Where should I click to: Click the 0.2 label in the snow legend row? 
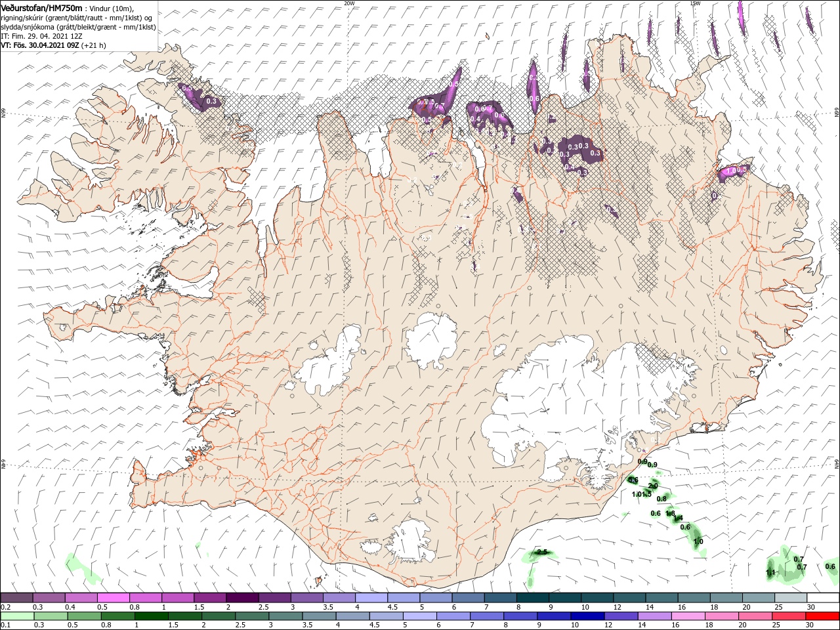(x=6, y=608)
